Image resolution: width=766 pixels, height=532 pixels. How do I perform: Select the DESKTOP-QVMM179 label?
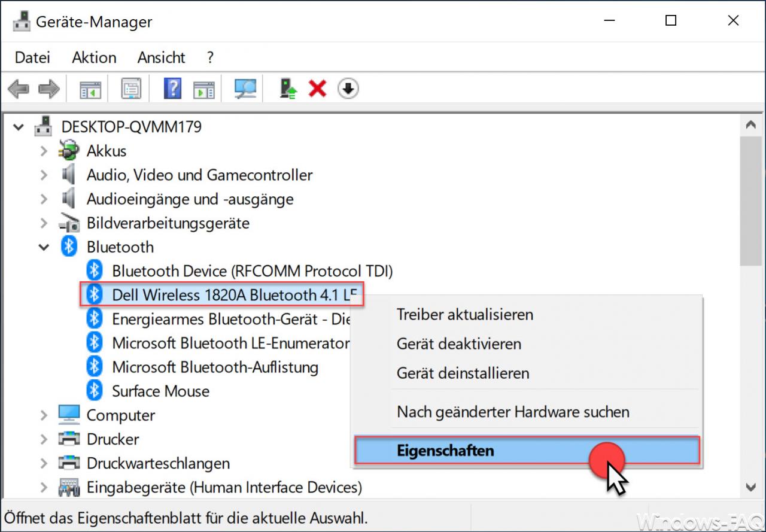[132, 127]
